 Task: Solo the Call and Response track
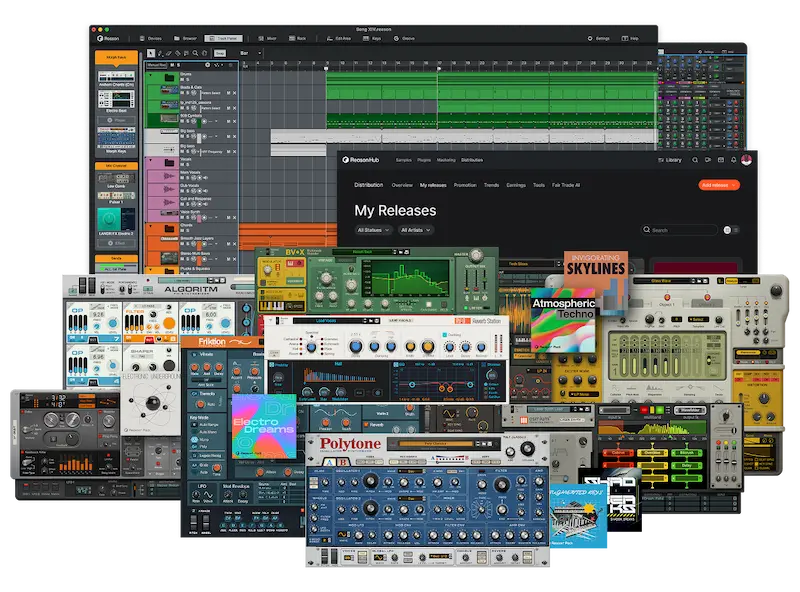[187, 204]
